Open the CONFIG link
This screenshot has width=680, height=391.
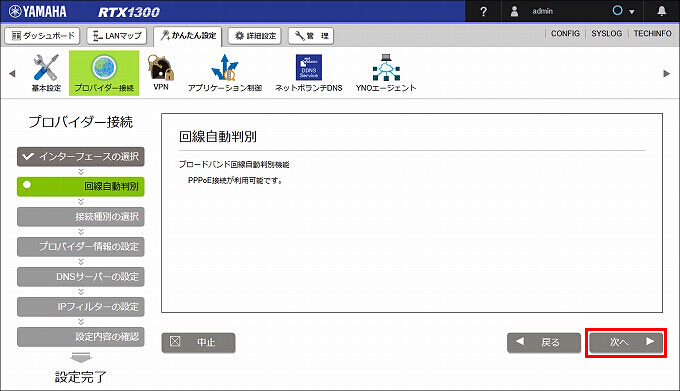[x=565, y=33]
